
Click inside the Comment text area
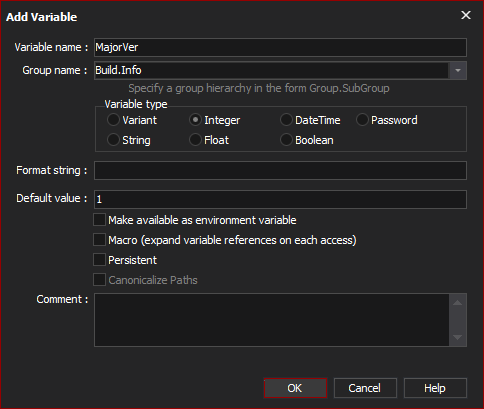point(272,320)
